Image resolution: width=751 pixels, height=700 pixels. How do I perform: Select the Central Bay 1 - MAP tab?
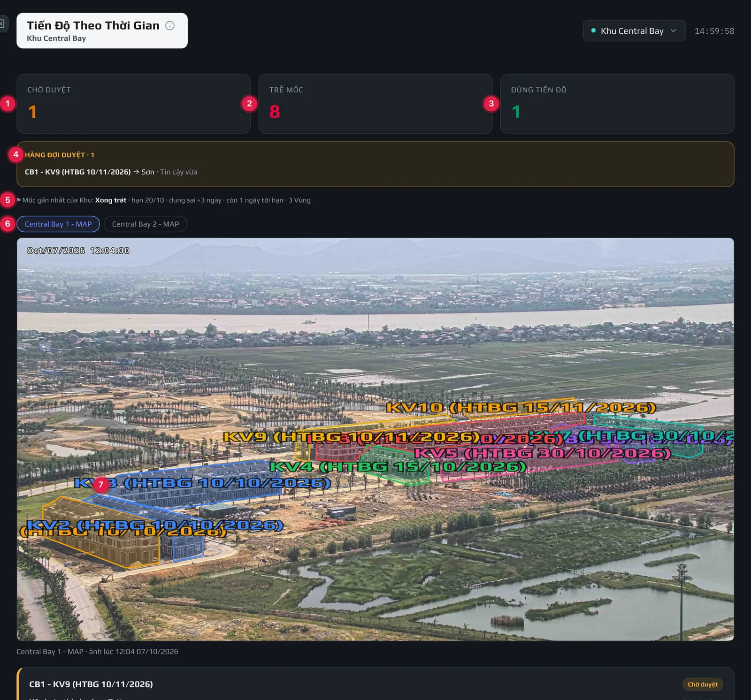pyautogui.click(x=58, y=224)
